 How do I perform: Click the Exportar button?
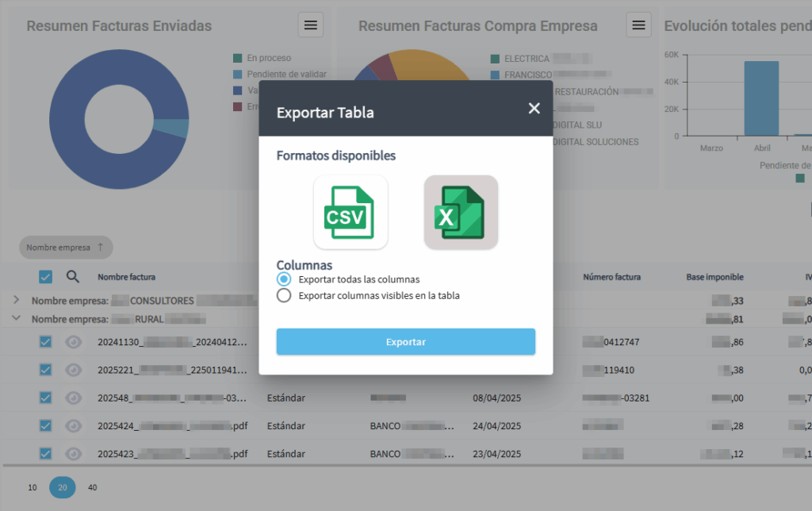point(405,341)
